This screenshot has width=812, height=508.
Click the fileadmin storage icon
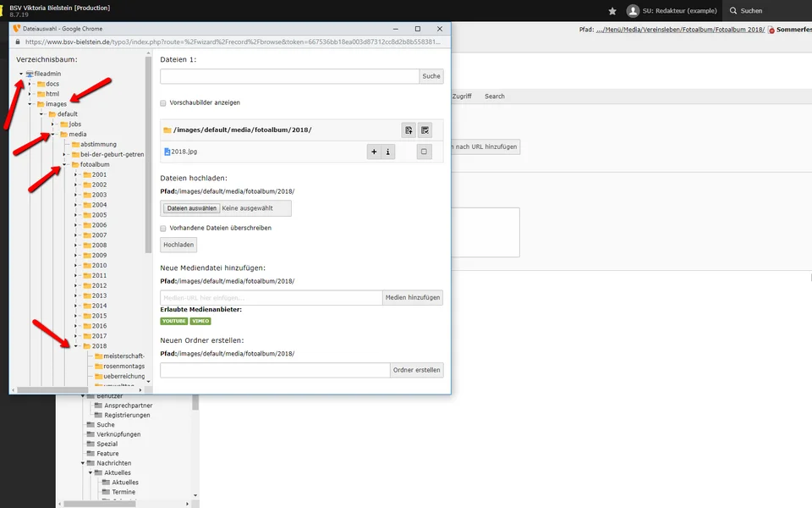tap(30, 74)
